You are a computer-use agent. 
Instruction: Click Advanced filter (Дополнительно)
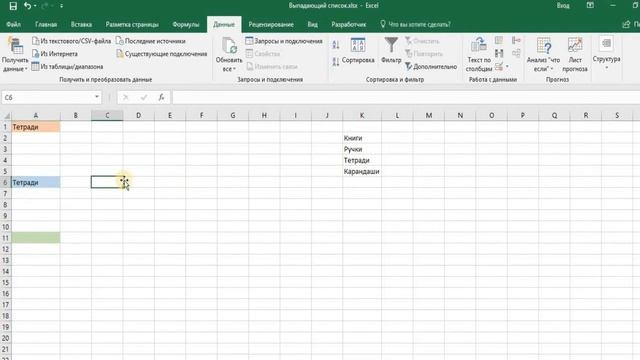431,67
